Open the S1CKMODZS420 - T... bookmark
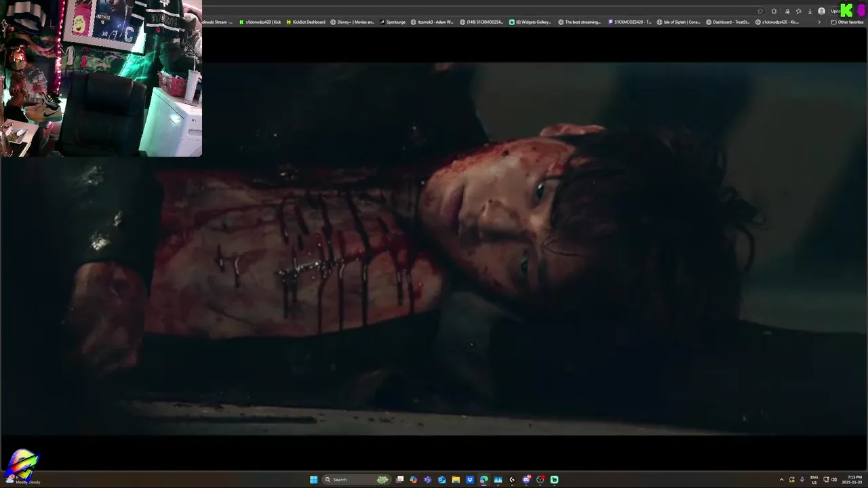868x488 pixels. pos(629,22)
